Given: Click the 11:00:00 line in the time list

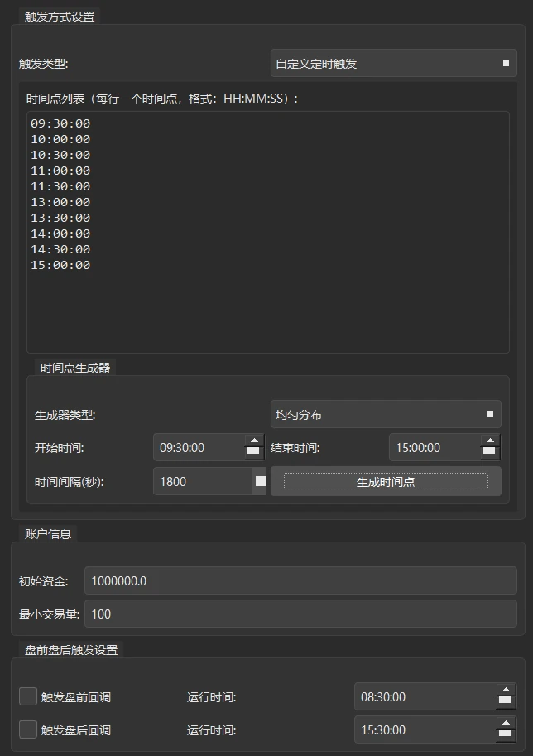Looking at the screenshot, I should tap(60, 171).
